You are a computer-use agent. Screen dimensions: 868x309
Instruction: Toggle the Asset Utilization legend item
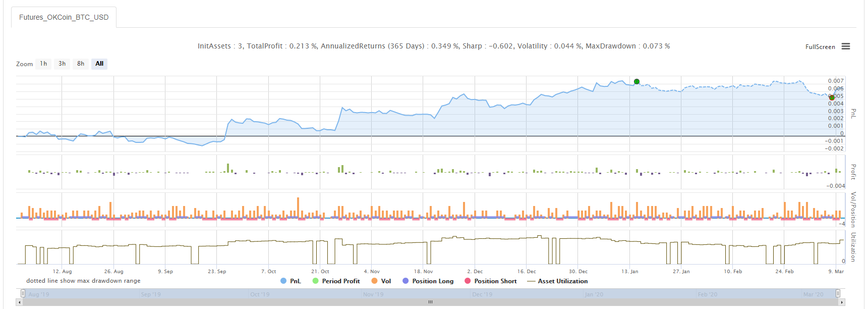point(557,281)
